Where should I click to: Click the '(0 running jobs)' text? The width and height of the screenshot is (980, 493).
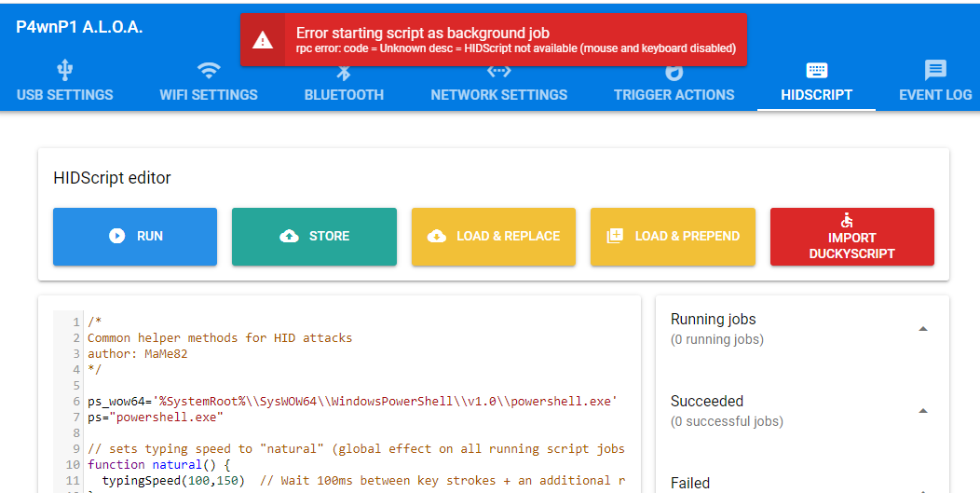(717, 340)
